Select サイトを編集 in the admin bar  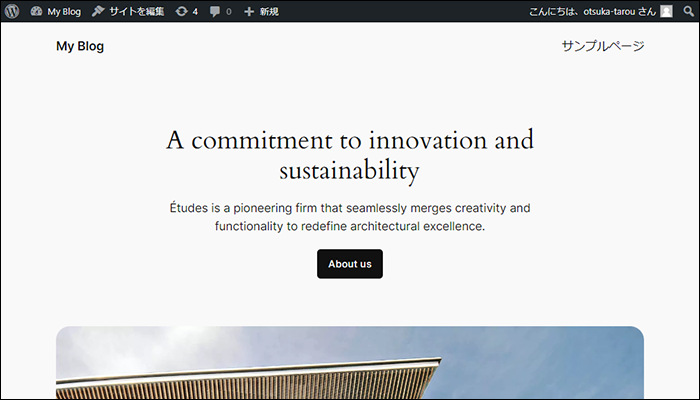coord(136,11)
